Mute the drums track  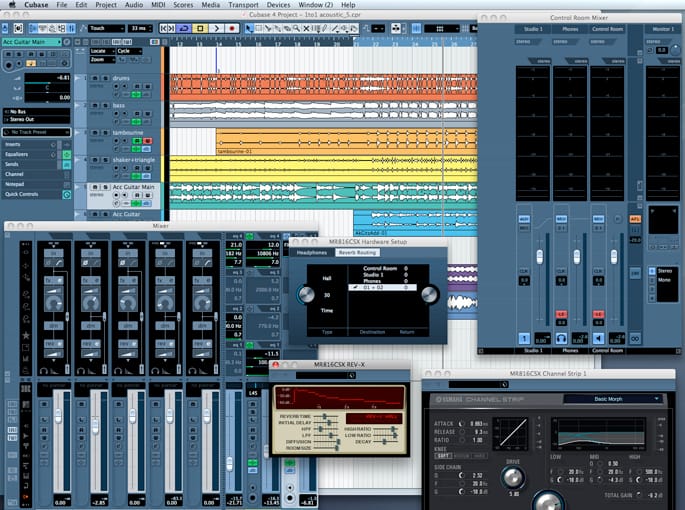coord(95,78)
